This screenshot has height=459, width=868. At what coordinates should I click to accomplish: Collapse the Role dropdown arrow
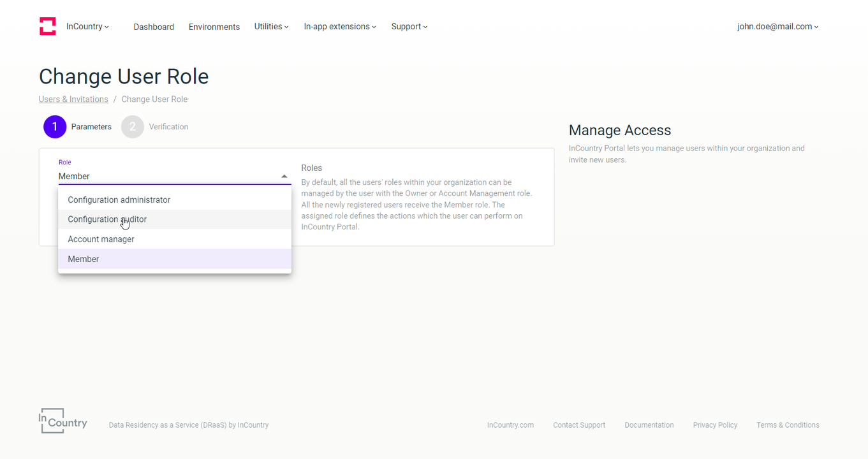click(x=284, y=177)
